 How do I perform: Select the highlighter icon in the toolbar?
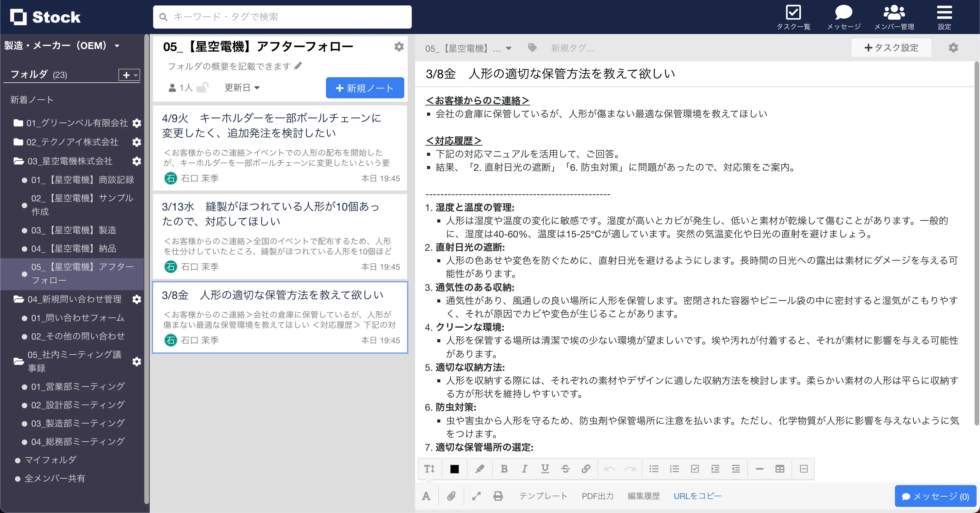tap(480, 469)
